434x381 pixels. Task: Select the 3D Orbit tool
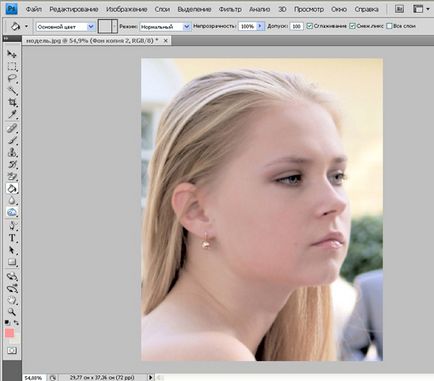pos(12,288)
